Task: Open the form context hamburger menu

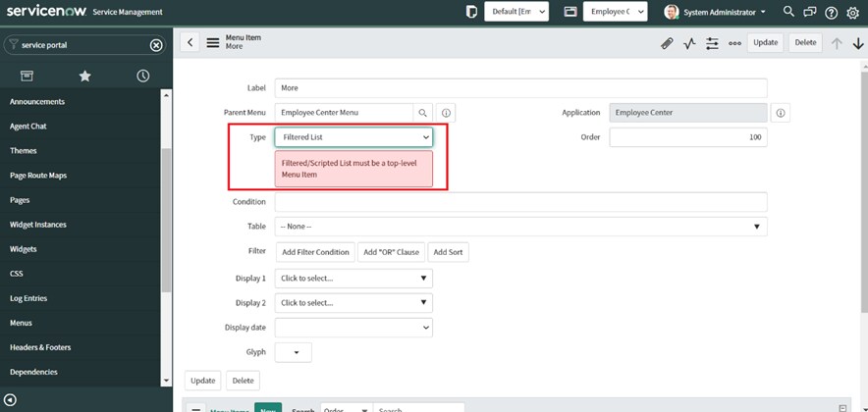Action: tap(213, 42)
